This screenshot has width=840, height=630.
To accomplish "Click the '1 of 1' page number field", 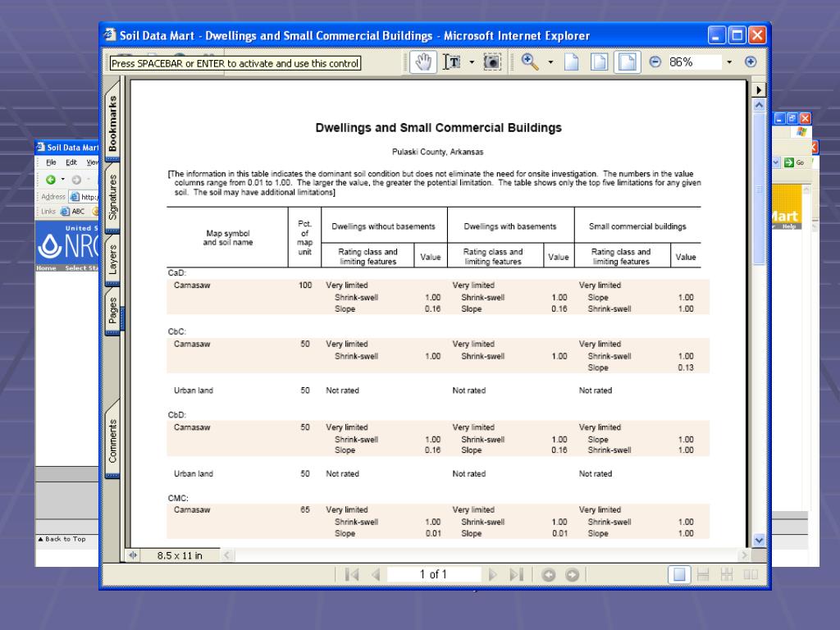I will (433, 574).
